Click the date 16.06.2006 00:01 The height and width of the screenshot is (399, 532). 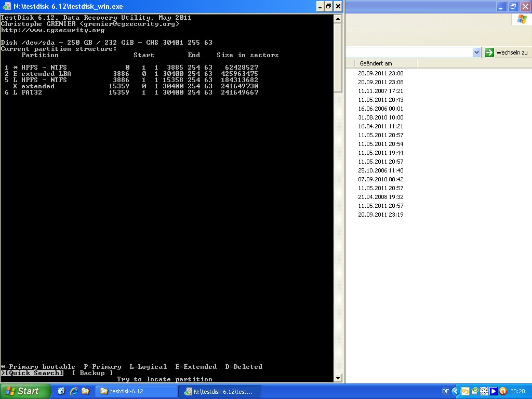[x=381, y=109]
